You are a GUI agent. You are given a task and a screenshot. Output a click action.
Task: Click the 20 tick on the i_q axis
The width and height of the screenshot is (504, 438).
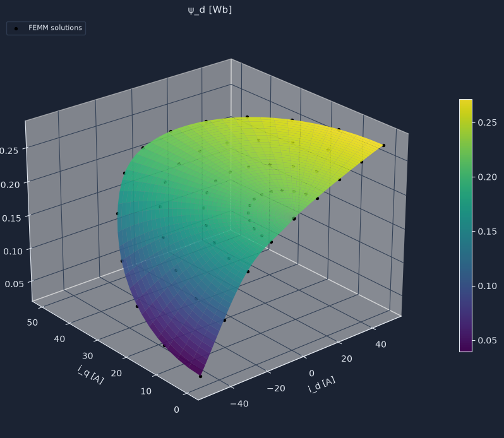coord(116,374)
